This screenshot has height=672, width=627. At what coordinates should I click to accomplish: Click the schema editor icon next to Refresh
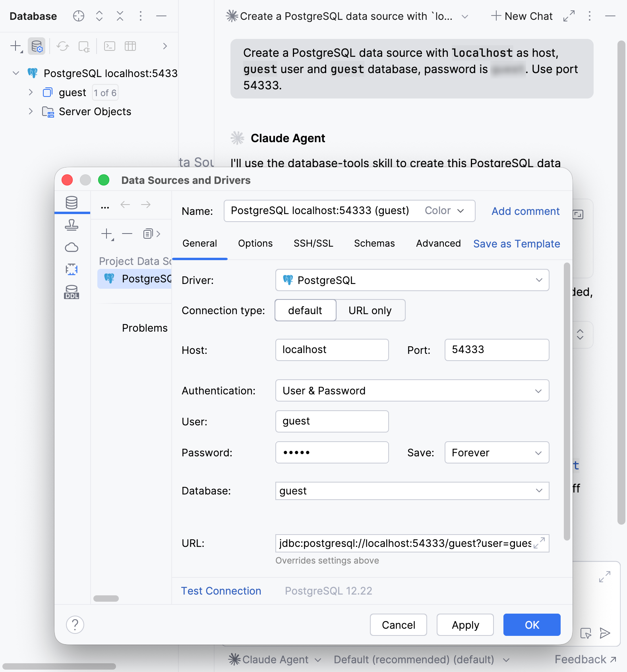click(84, 46)
